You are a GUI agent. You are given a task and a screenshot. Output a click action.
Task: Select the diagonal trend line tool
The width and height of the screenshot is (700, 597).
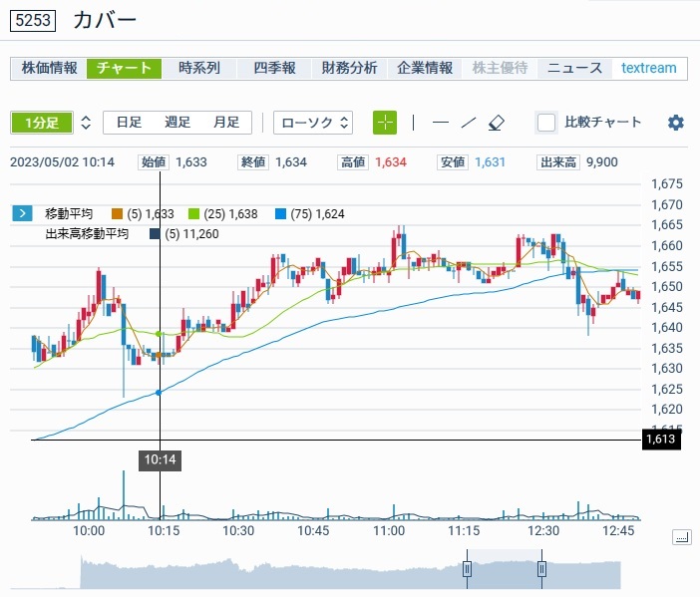[x=469, y=123]
